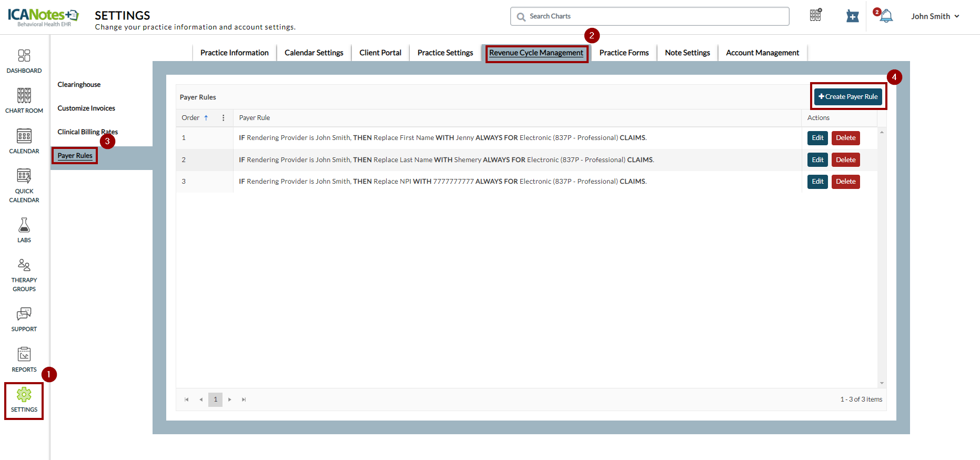Click the Create Payer Rule button

point(848,97)
